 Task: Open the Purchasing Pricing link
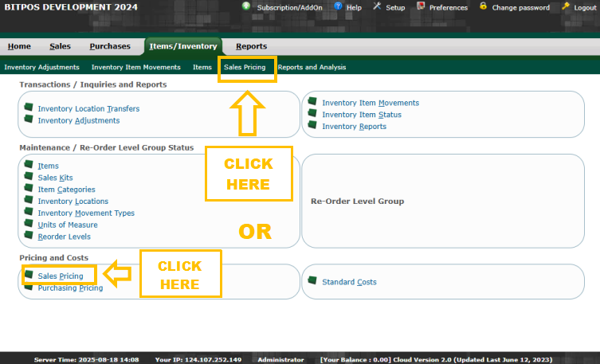[x=70, y=288]
